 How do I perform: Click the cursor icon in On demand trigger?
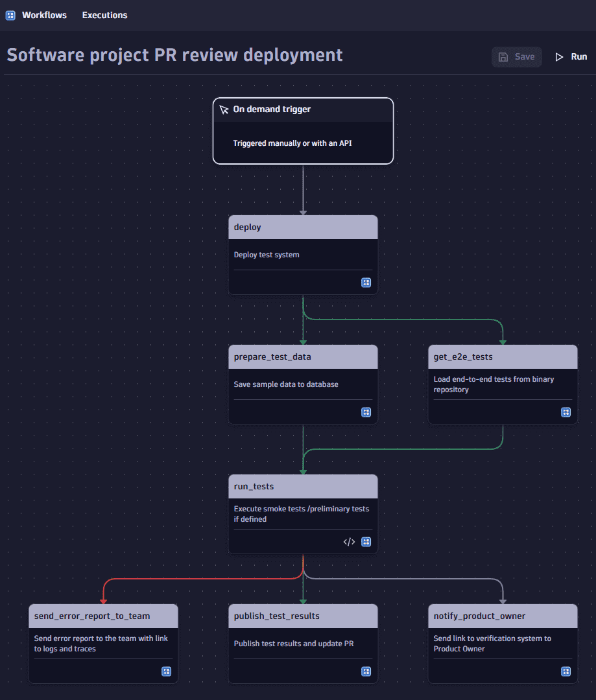(x=224, y=110)
